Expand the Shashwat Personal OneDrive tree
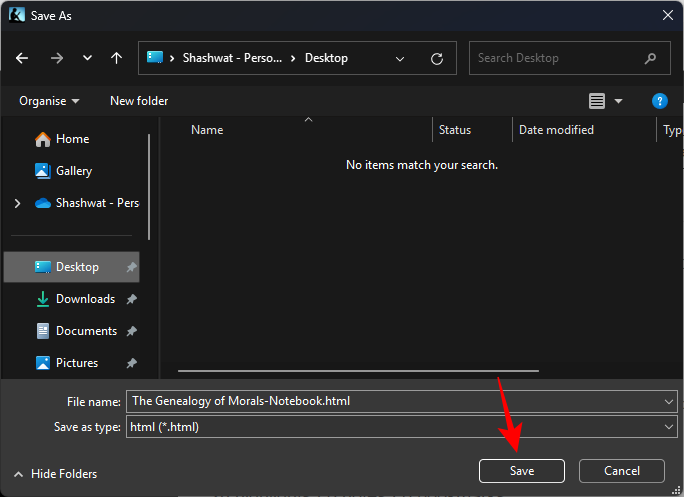The width and height of the screenshot is (684, 497). (x=17, y=203)
